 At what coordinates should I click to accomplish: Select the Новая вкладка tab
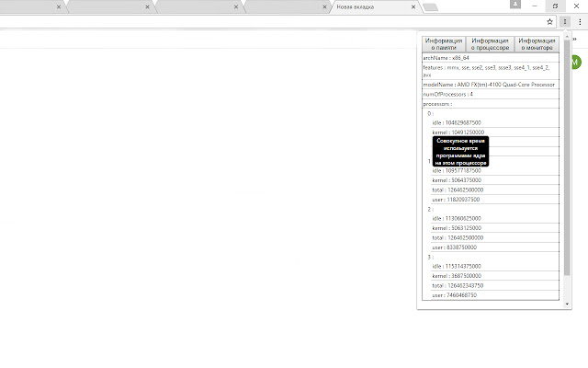point(377,6)
